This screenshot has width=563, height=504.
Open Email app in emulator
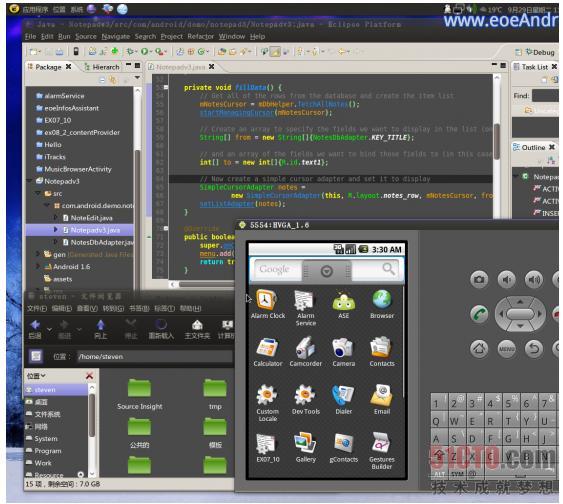[382, 400]
